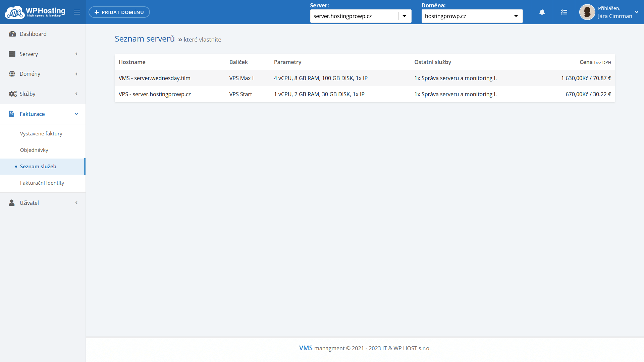Toggle the hamburger sidebar menu icon

(x=77, y=12)
